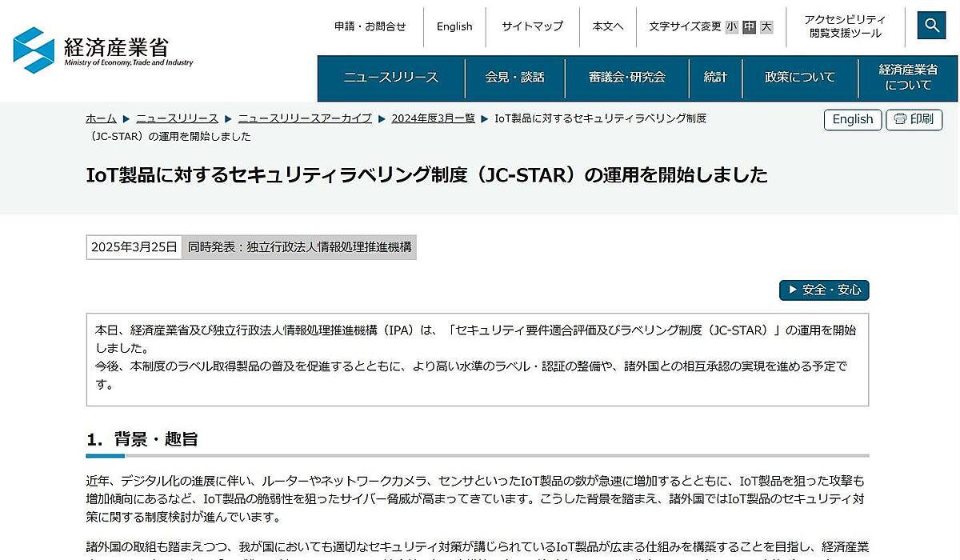Open the 統計 navigation menu

[715, 78]
